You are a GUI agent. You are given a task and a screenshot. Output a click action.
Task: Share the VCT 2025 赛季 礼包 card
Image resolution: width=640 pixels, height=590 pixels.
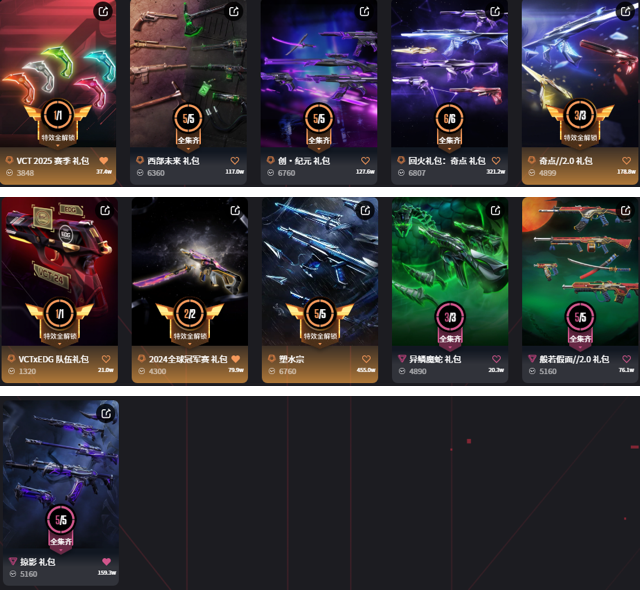(x=103, y=11)
